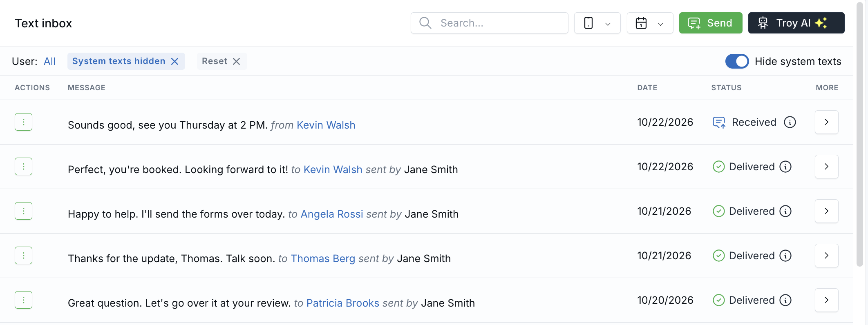Focus the Search input field
The height and width of the screenshot is (325, 868).
pyautogui.click(x=490, y=23)
